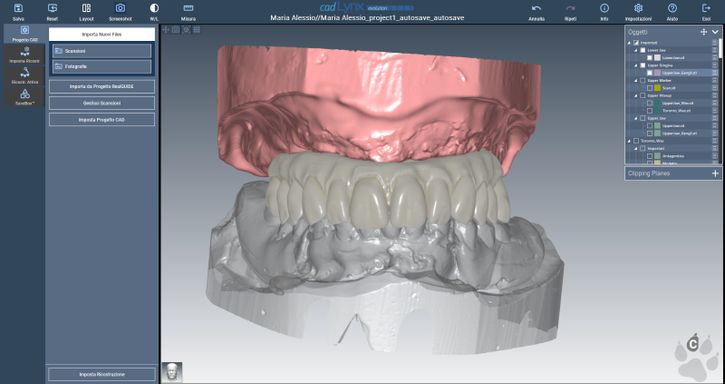The width and height of the screenshot is (725, 384).
Task: Click the Info icon in top bar
Action: 604,8
